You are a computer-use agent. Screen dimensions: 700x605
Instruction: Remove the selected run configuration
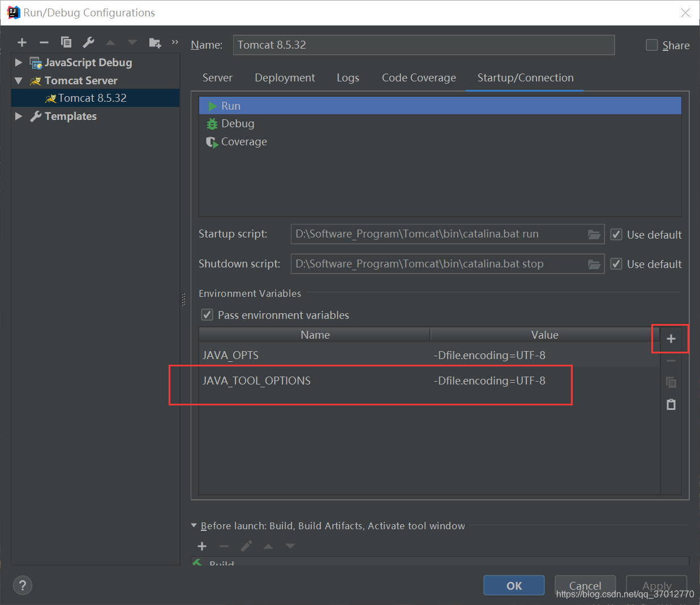pos(44,42)
